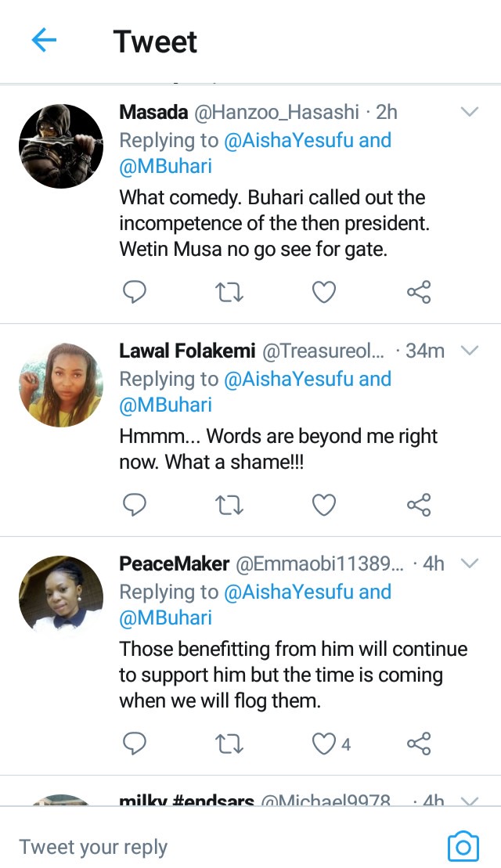The width and height of the screenshot is (501, 868).
Task: Open dropdown chevron on Masada's tweet
Action: (470, 112)
